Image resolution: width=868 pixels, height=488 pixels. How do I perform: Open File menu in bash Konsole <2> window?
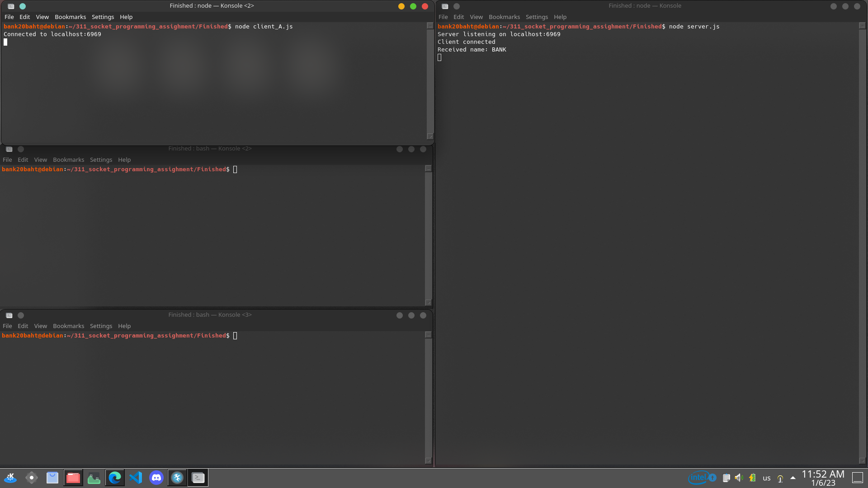tap(7, 160)
